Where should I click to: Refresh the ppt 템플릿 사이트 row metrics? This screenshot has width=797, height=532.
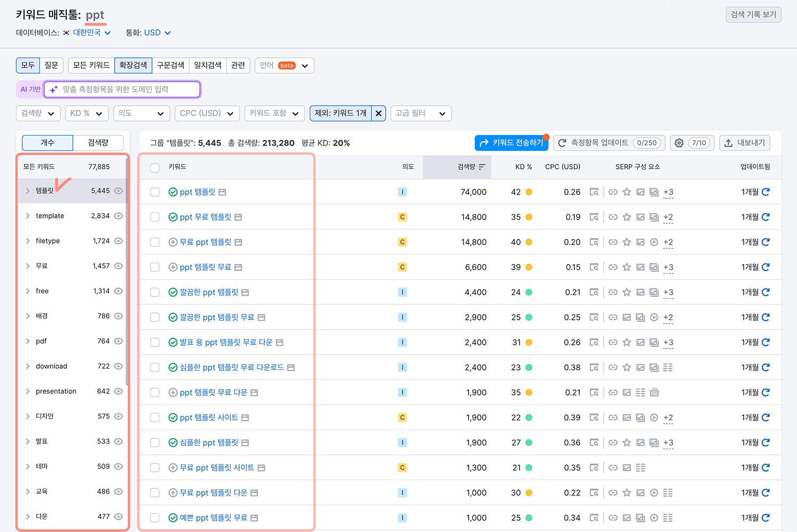click(766, 418)
